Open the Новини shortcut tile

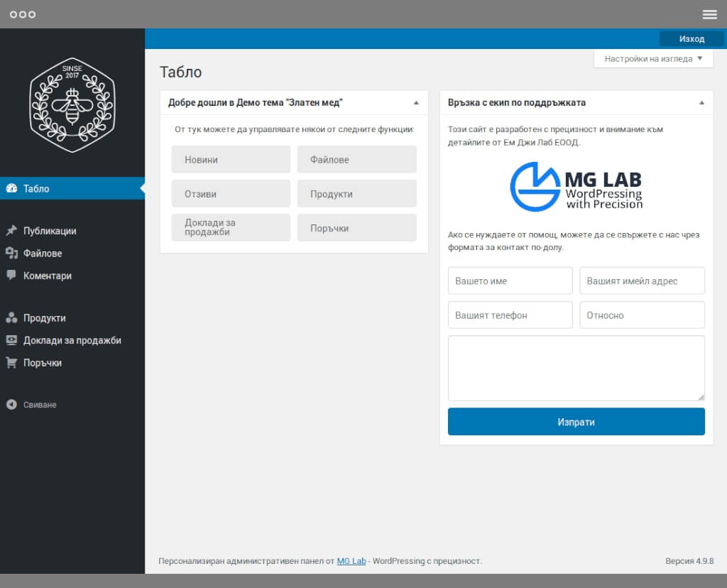[x=231, y=160]
